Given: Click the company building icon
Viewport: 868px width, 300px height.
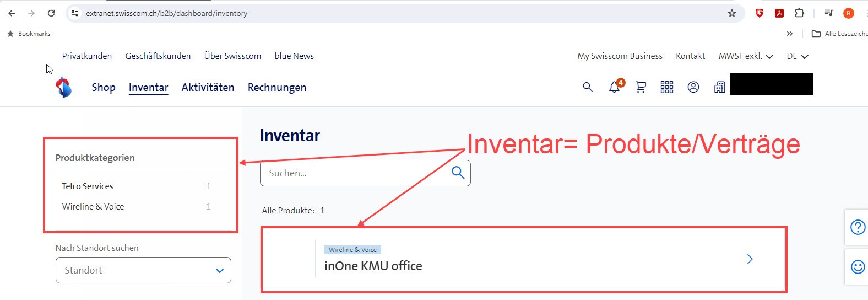Looking at the screenshot, I should click(719, 87).
